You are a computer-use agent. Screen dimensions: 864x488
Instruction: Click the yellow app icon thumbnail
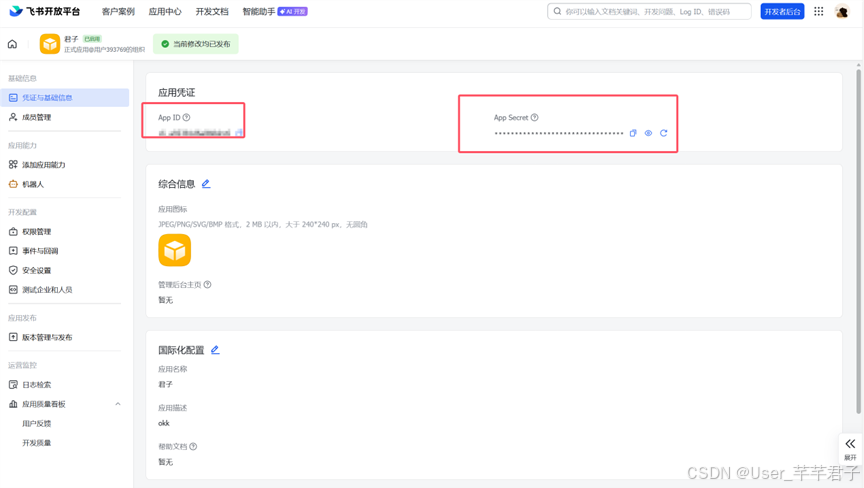175,250
